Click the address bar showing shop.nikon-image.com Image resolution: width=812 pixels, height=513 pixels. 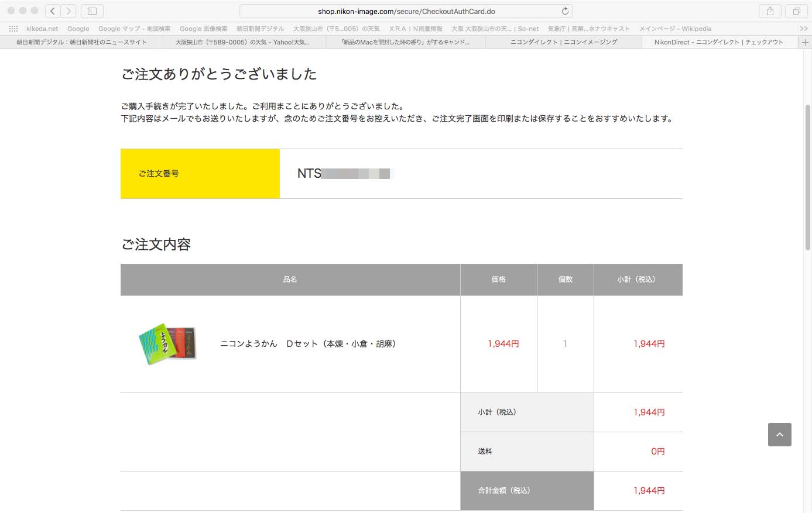click(x=406, y=11)
